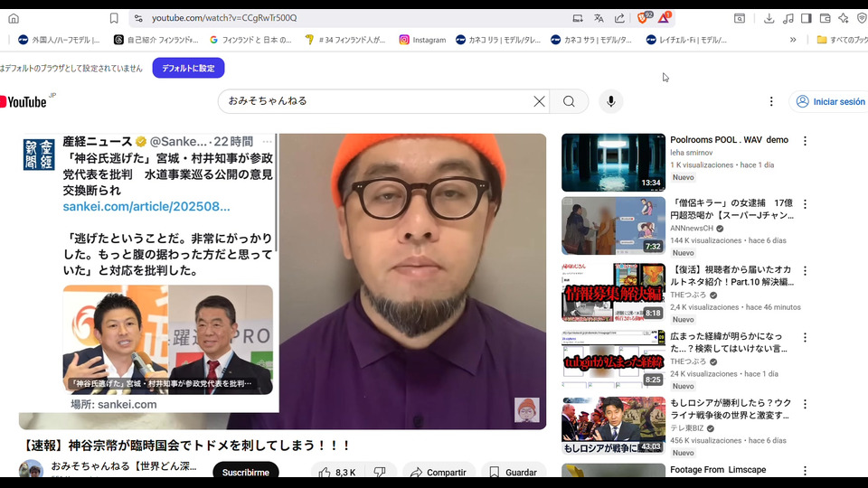Open menu for 【復活】視聴者から届いたオカルト video
Viewport: 868px width, 488px height.
coord(805,270)
